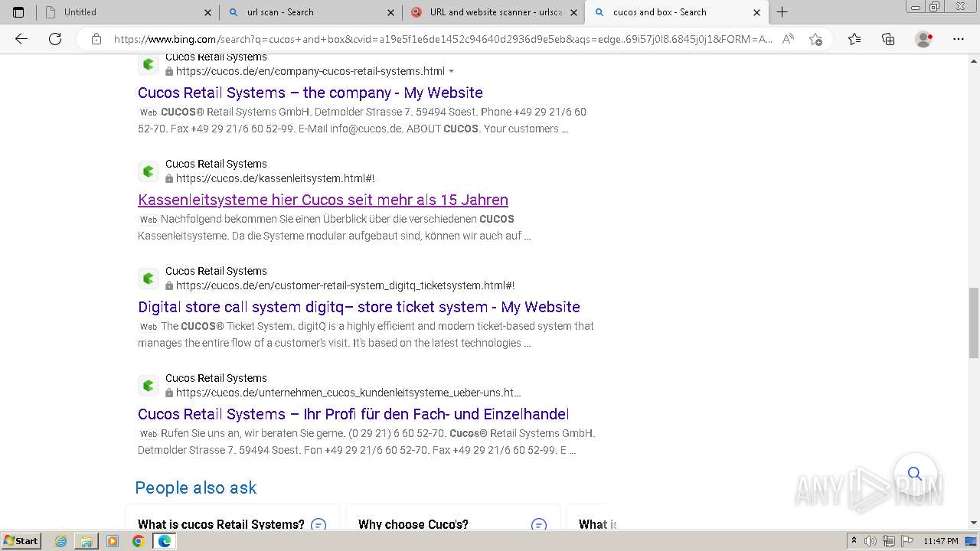Open 'Kassenleitsysteme hier Cucos seit mehr' result
Image resolution: width=980 pixels, height=551 pixels.
pos(323,200)
